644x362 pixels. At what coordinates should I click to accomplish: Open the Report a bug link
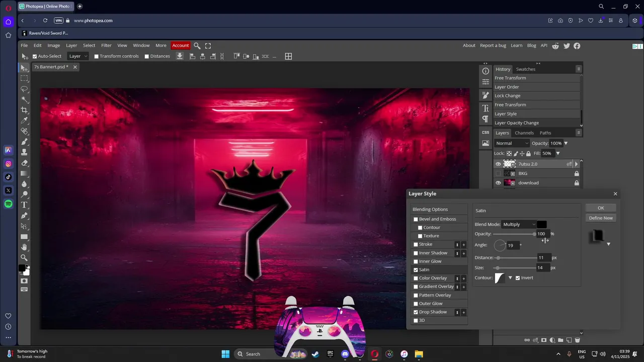coord(493,45)
